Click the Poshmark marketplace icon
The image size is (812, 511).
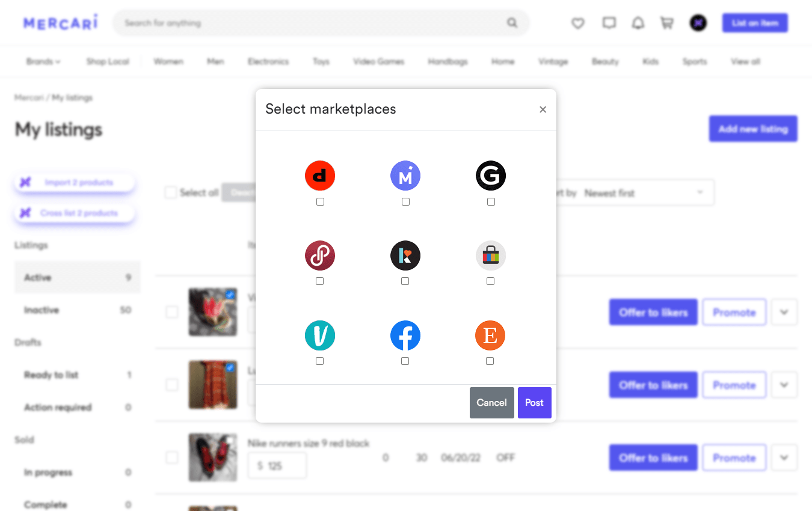click(320, 255)
